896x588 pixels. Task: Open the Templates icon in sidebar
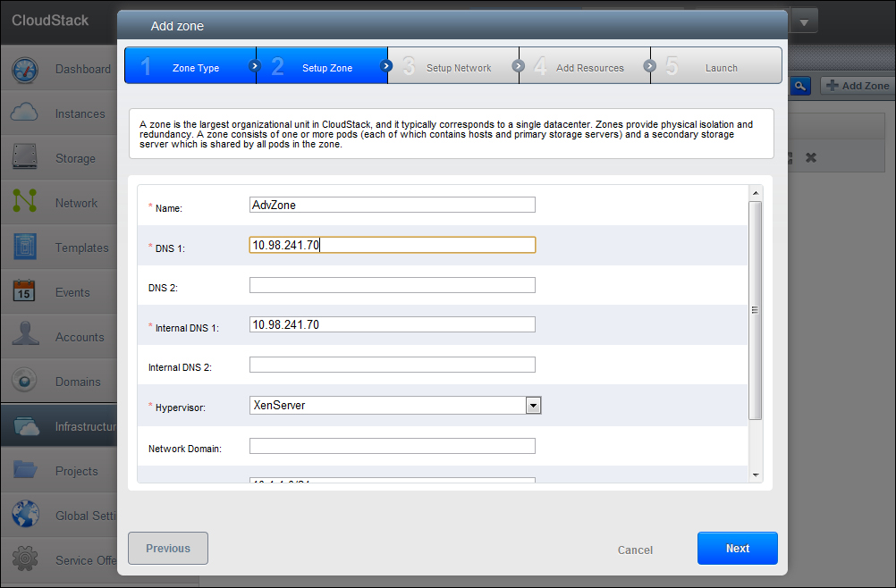25,248
